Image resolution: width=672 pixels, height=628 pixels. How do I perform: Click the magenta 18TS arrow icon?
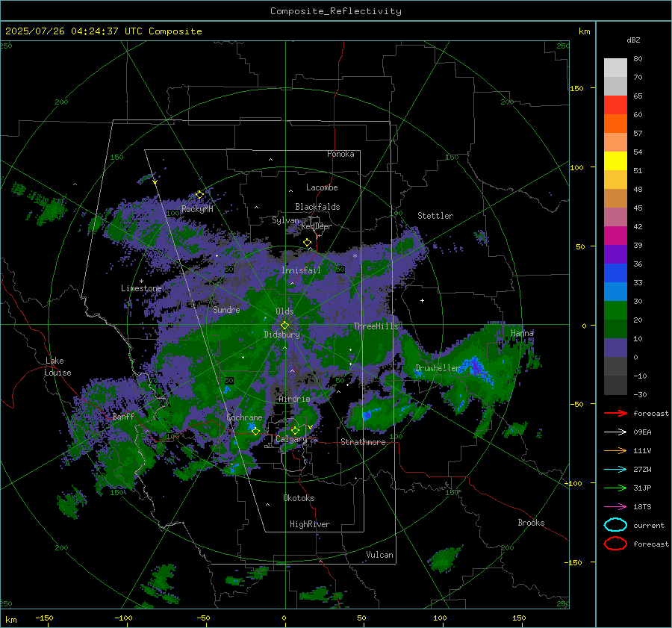click(615, 507)
